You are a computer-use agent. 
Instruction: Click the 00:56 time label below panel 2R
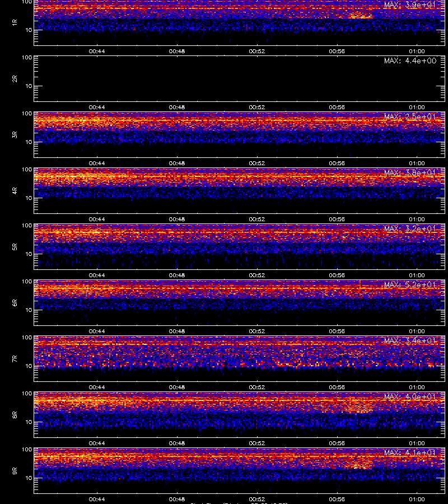click(337, 108)
